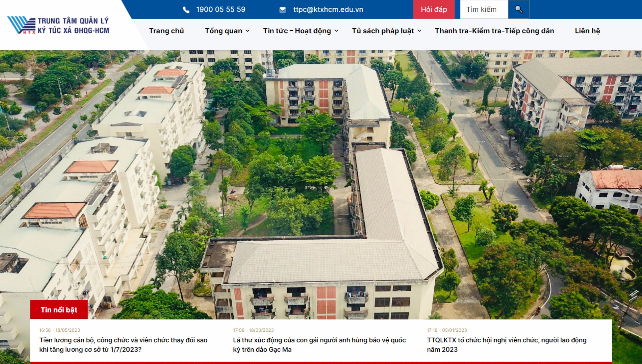Open article TTQLKTX tổ chức hội nghị viên chức
This screenshot has height=364, width=642.
point(507,345)
